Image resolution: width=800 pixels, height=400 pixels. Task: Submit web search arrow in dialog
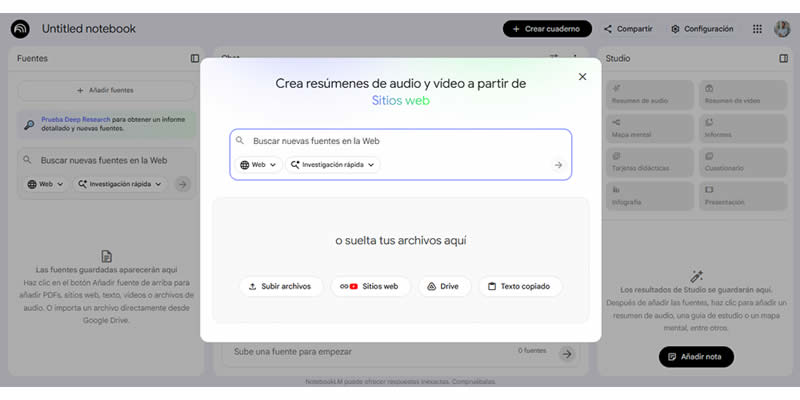(x=558, y=165)
